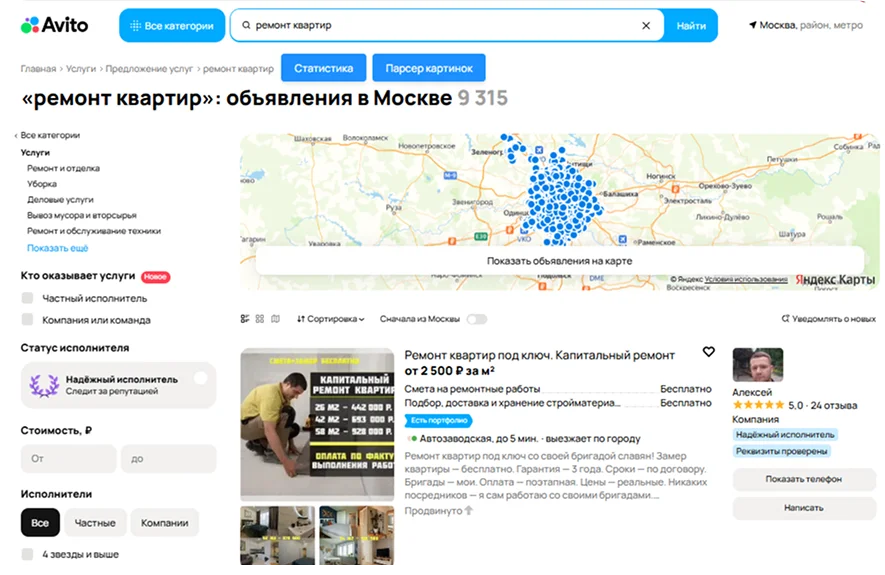This screenshot has height=575, width=885.
Task: Click Реквизиты проверены badge
Action: point(781,451)
